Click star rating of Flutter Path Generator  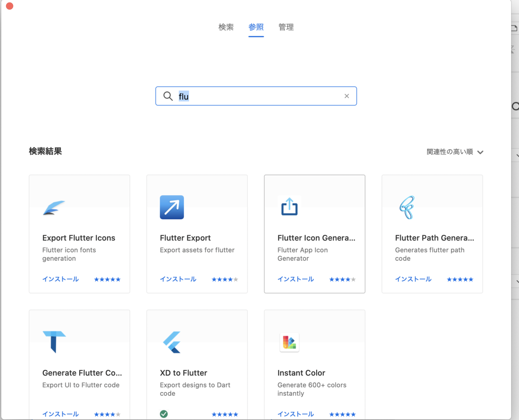coord(460,279)
